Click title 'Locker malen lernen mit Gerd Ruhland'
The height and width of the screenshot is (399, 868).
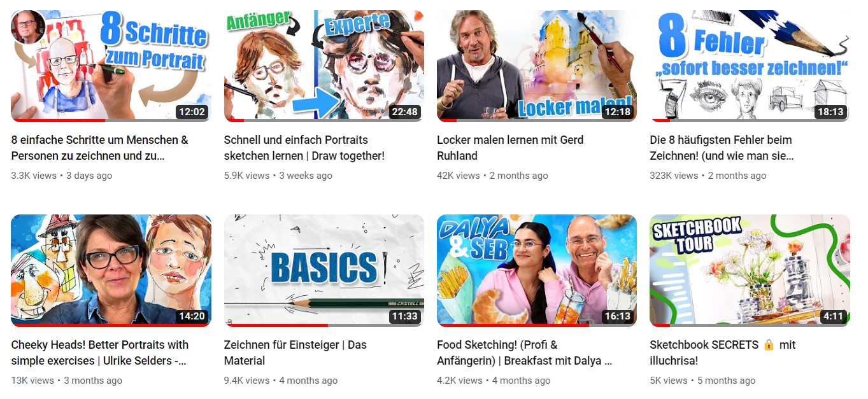[x=510, y=148]
